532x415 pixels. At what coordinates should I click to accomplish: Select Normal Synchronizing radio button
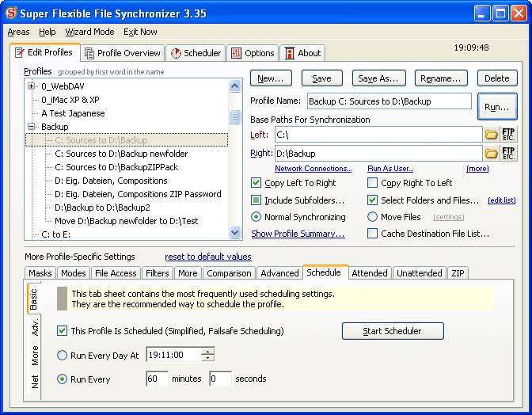click(256, 217)
